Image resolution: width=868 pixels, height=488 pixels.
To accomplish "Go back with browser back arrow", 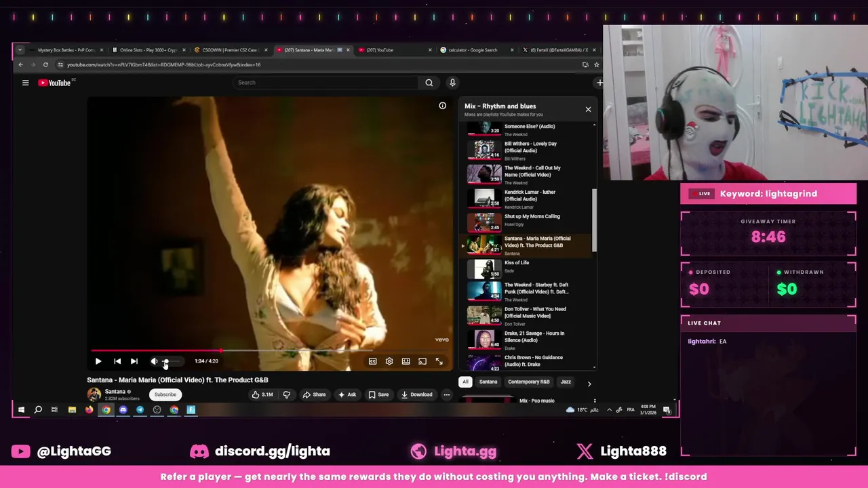I will [x=20, y=65].
